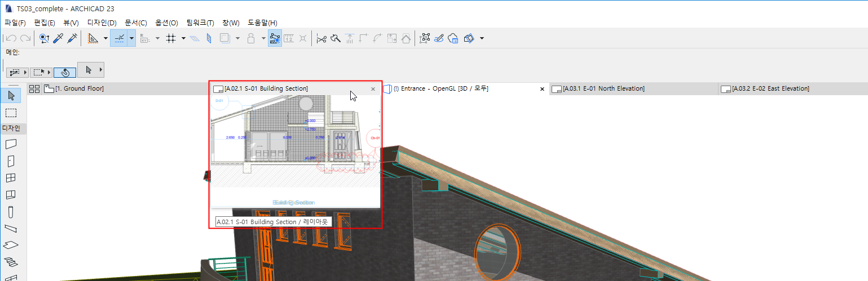Toggle the magnet quick selection button

(65, 72)
